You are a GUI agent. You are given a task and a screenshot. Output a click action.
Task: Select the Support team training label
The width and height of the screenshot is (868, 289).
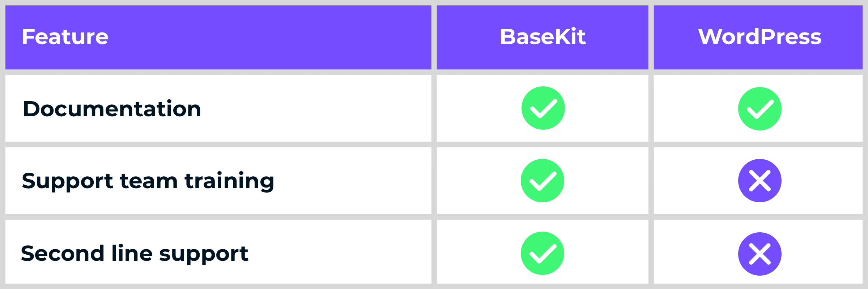point(148,181)
